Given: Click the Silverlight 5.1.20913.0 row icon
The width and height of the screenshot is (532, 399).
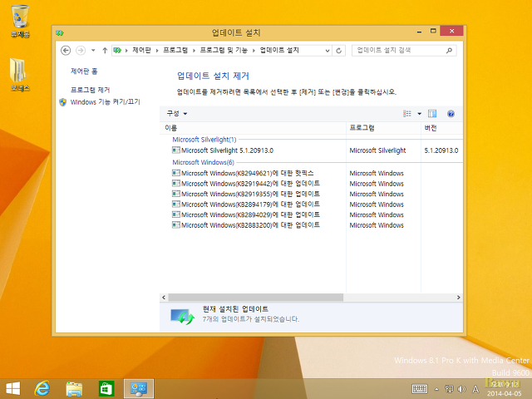Looking at the screenshot, I should click(x=176, y=150).
